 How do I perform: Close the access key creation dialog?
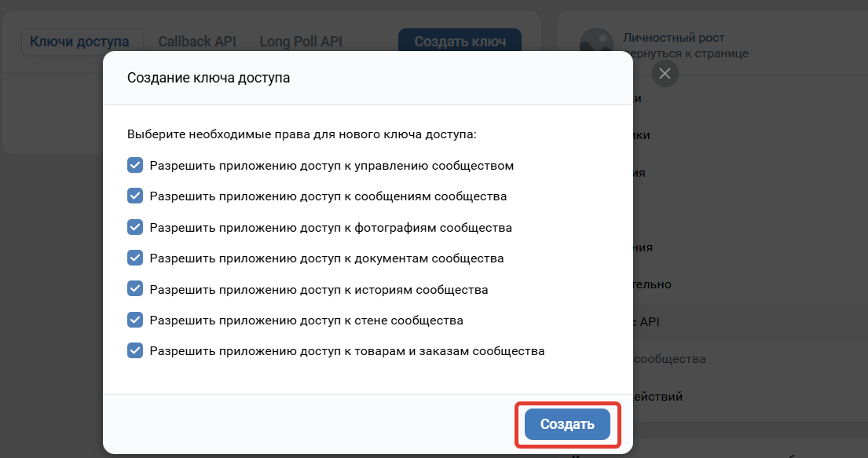[x=665, y=73]
